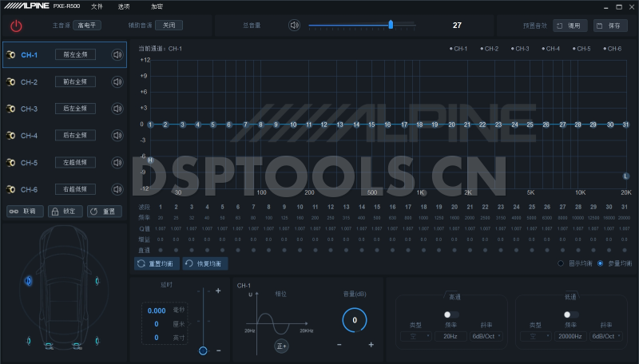
Task: Open CH-5 左超低频 speaker type dropdown
Action: point(75,163)
